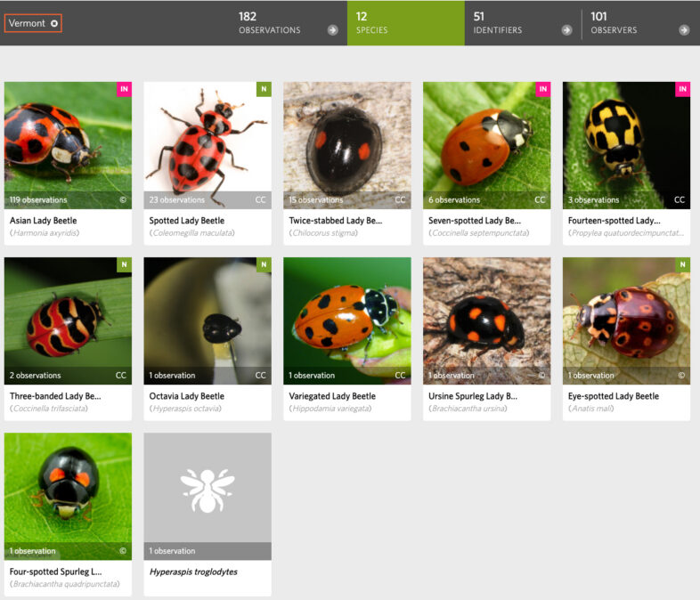Screen dimensions: 700x600
Task: Click the arrow icon beside Observers
Action: click(684, 30)
